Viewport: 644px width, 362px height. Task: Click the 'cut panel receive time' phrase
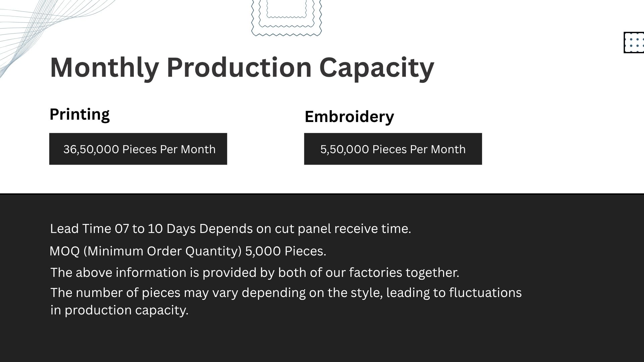343,229
